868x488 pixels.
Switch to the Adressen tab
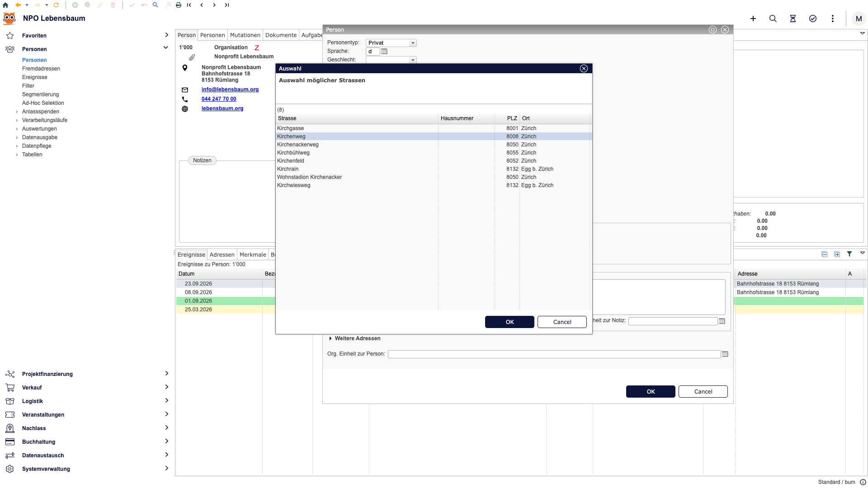tap(222, 255)
